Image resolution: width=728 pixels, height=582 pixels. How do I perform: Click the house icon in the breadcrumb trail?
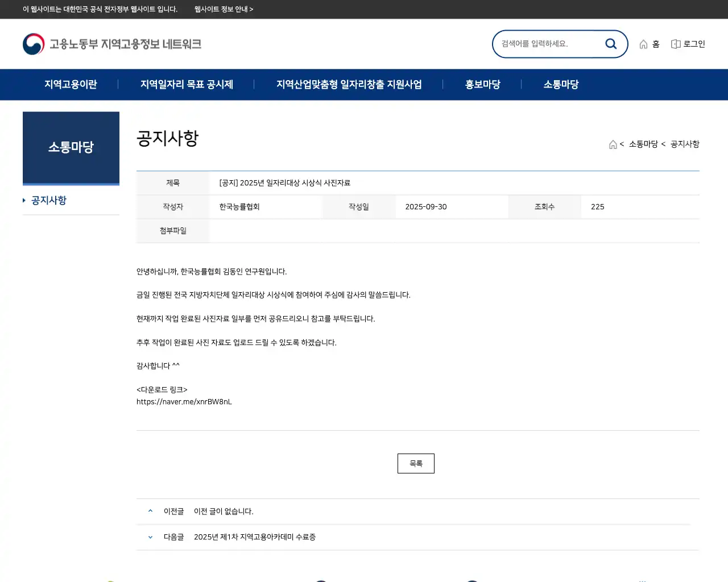coord(613,144)
